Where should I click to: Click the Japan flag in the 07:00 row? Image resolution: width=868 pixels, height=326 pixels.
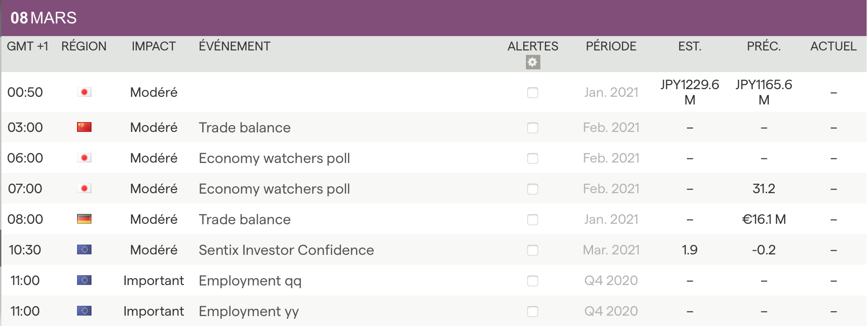pos(84,189)
